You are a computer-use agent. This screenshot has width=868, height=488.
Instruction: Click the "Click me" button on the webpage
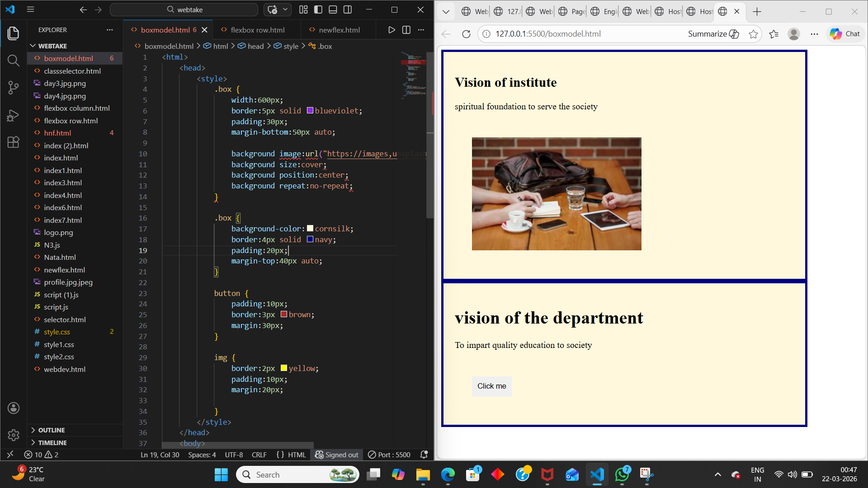[491, 386]
